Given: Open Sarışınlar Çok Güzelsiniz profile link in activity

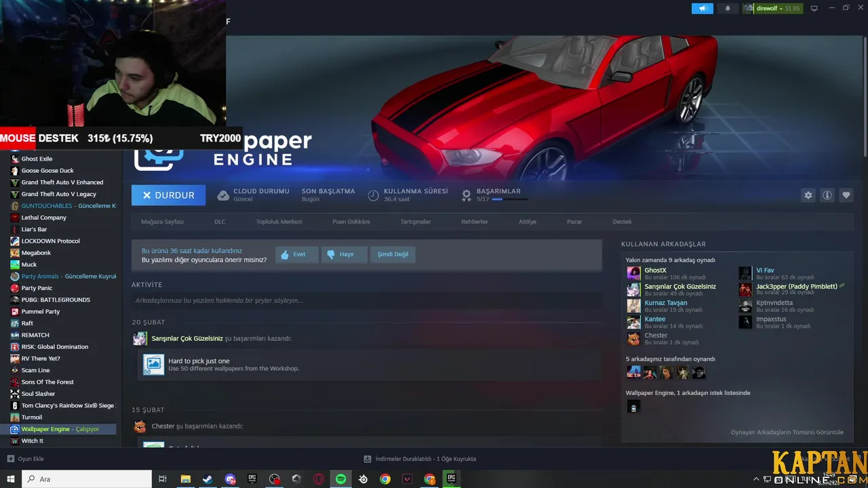Looking at the screenshot, I should pyautogui.click(x=187, y=338).
